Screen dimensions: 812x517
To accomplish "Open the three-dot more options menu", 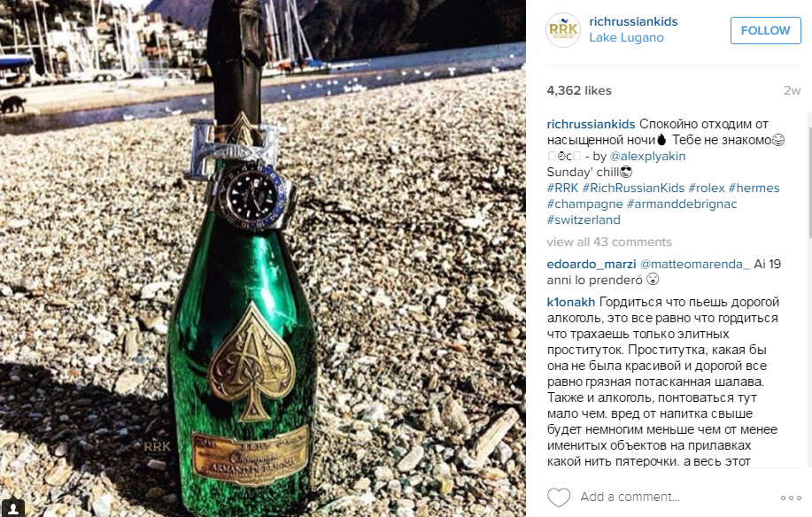I will [791, 498].
